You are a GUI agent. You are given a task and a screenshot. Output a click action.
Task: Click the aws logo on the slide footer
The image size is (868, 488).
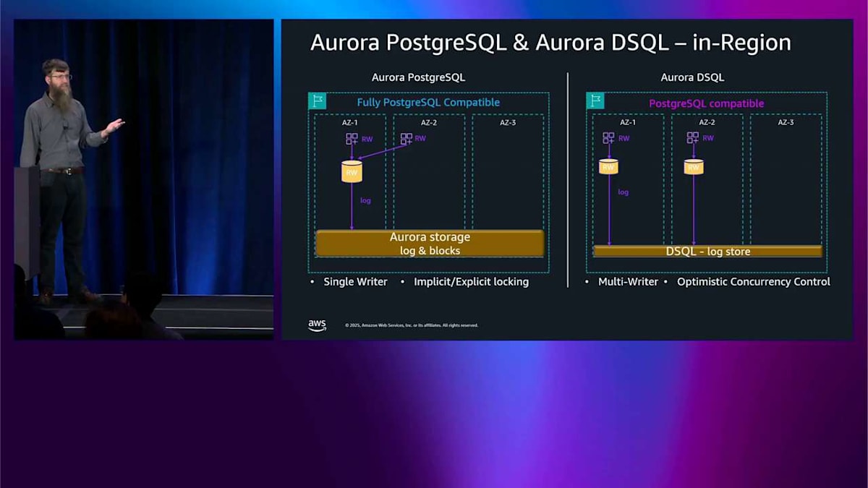317,325
